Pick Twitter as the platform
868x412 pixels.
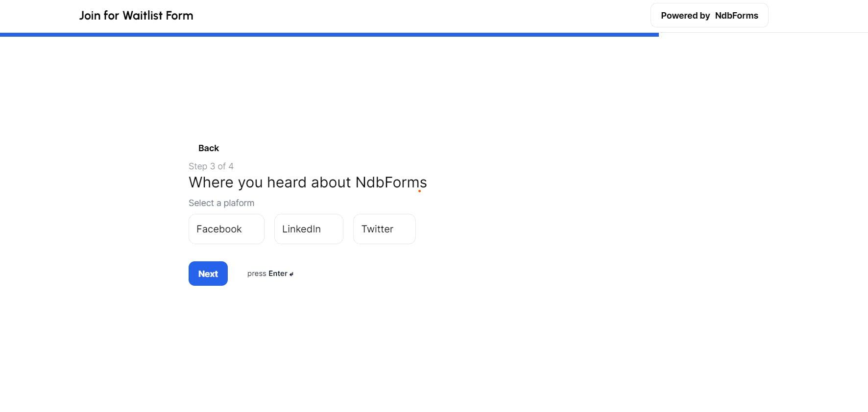pos(385,229)
